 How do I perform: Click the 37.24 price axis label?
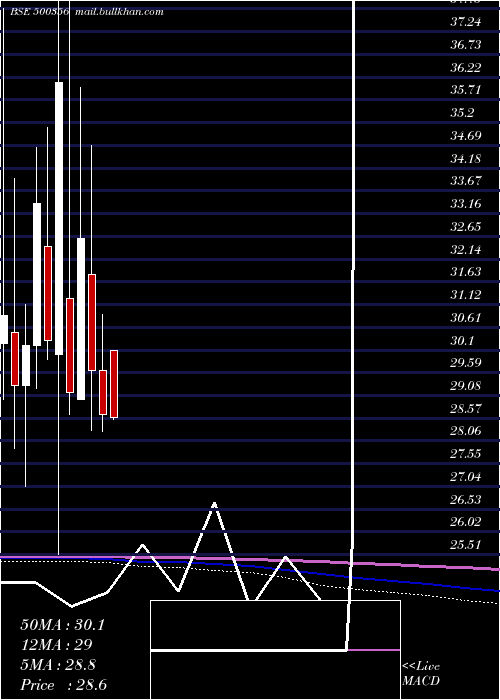point(466,21)
